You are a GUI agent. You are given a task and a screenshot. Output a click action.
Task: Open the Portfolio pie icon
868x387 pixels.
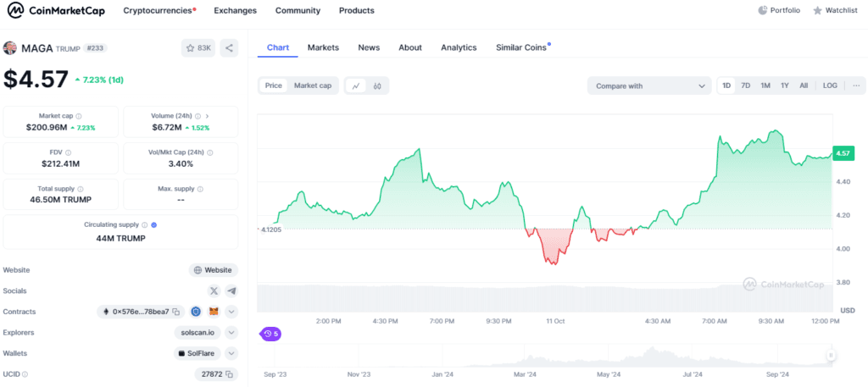[x=762, y=10]
